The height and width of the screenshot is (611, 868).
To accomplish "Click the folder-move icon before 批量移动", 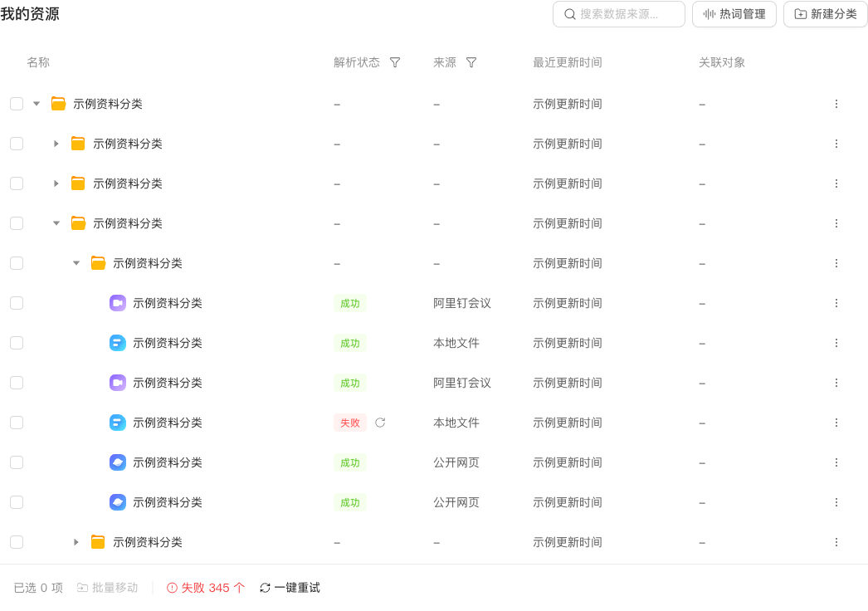I will (x=82, y=588).
